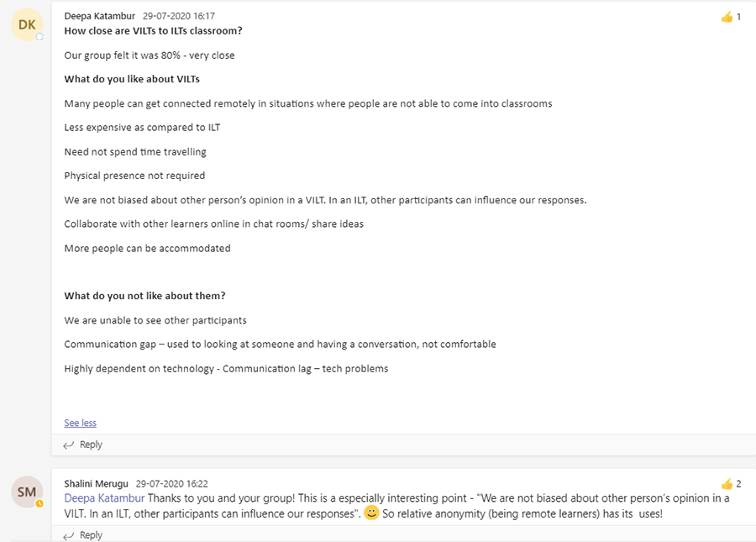Screen dimensions: 756x542
Task: Collapse Deepa's post using See less
Action: tap(80, 423)
